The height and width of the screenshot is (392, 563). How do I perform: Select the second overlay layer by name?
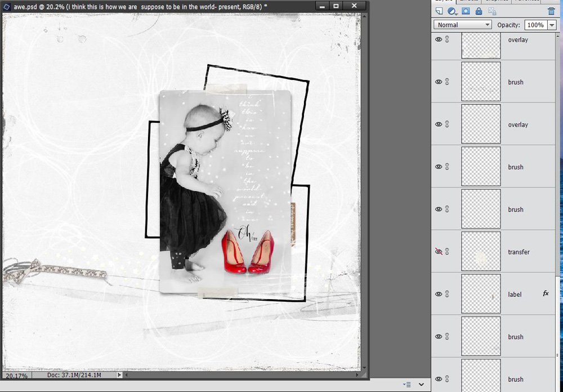tap(518, 124)
